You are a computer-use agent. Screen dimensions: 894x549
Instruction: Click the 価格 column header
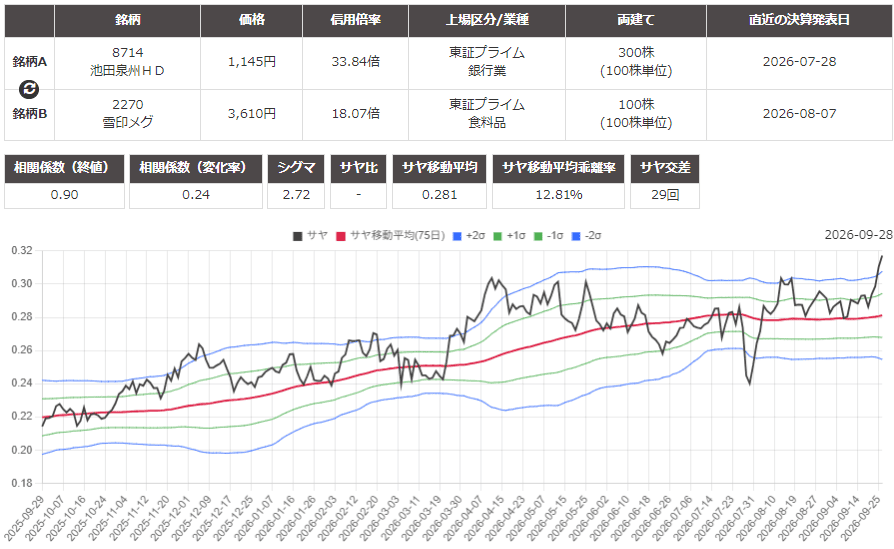point(251,20)
